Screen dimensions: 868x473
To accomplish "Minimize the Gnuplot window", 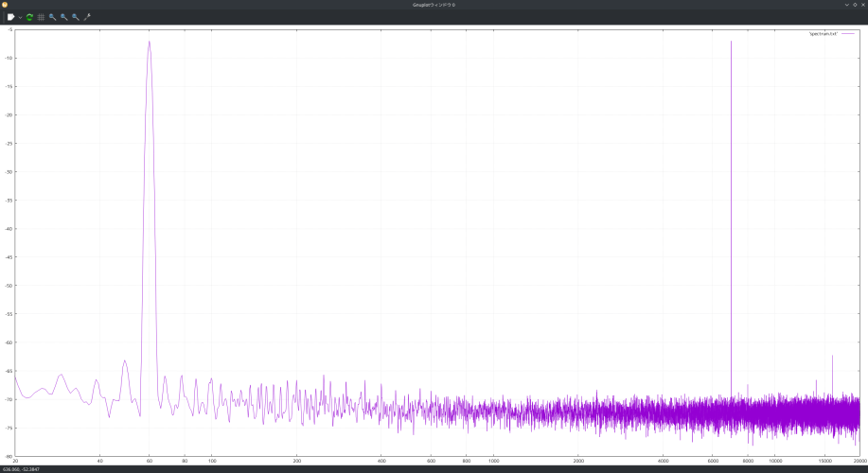I will click(x=846, y=5).
